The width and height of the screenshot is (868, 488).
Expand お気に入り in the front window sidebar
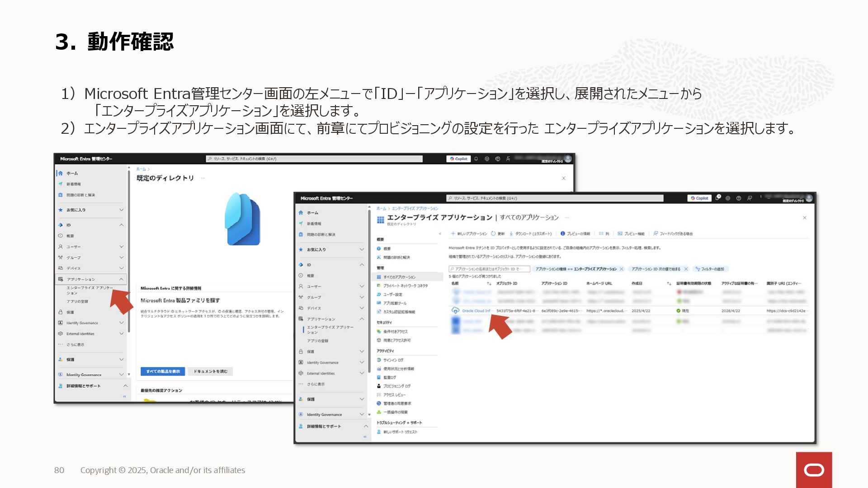click(x=362, y=249)
